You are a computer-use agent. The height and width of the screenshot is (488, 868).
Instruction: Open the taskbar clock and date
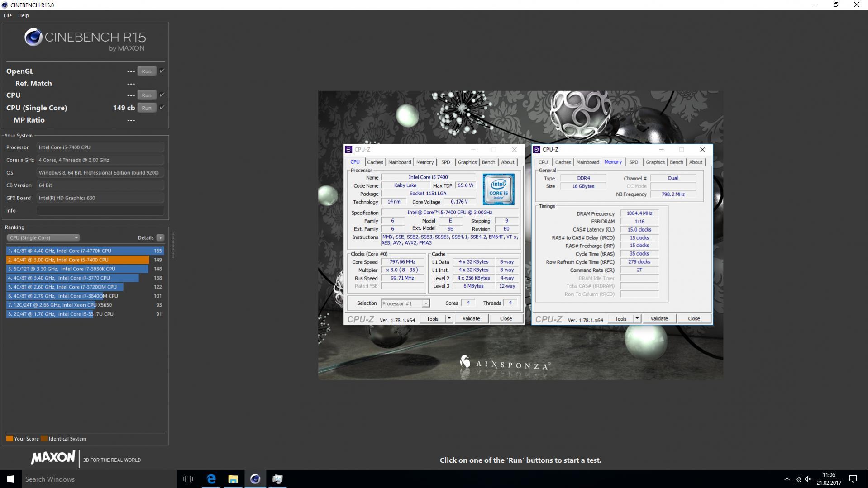pyautogui.click(x=829, y=479)
